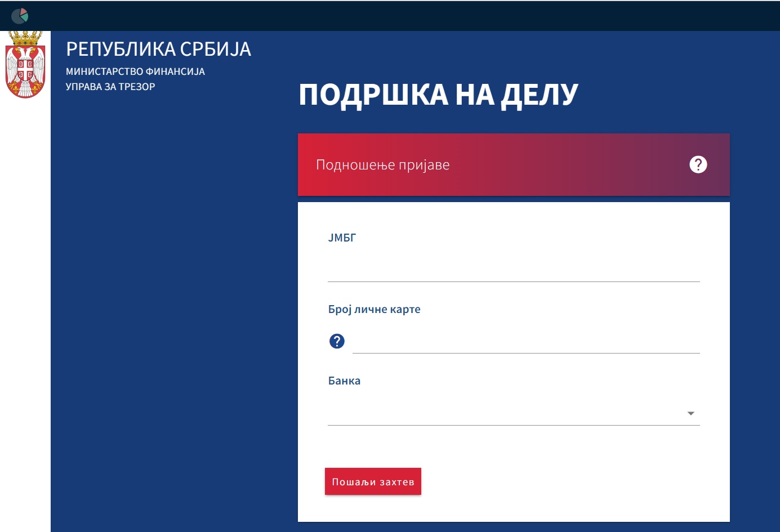Show help for Број личне карте field
This screenshot has height=532, width=780.
[x=337, y=341]
